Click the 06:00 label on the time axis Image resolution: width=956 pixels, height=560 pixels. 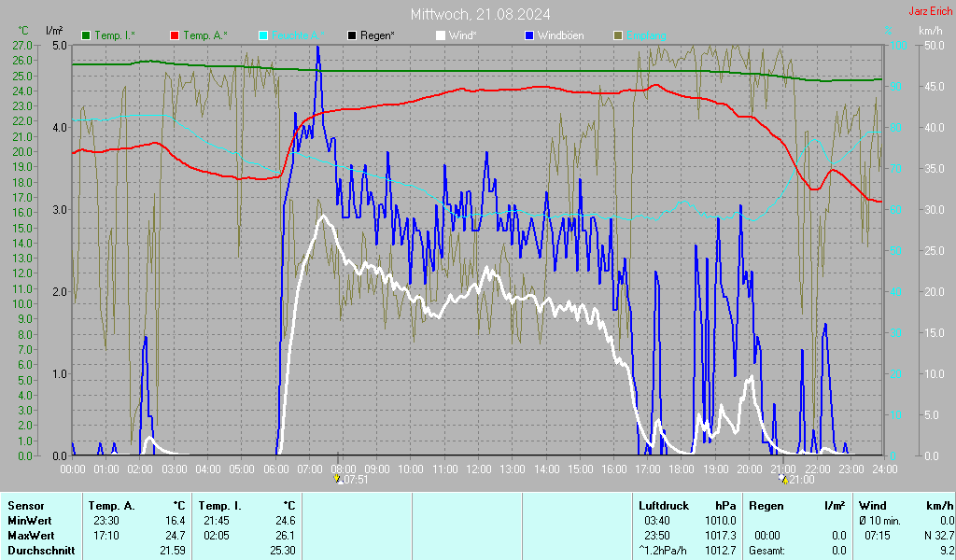click(275, 469)
